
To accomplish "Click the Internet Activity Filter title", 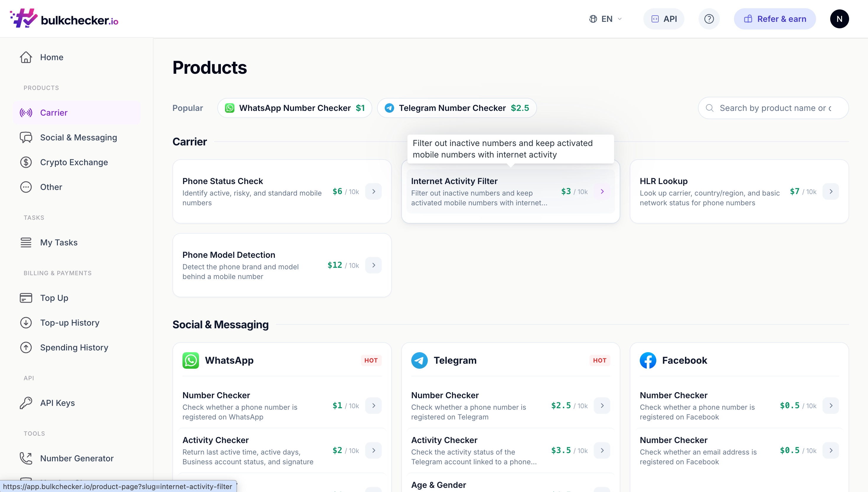I will coord(454,181).
